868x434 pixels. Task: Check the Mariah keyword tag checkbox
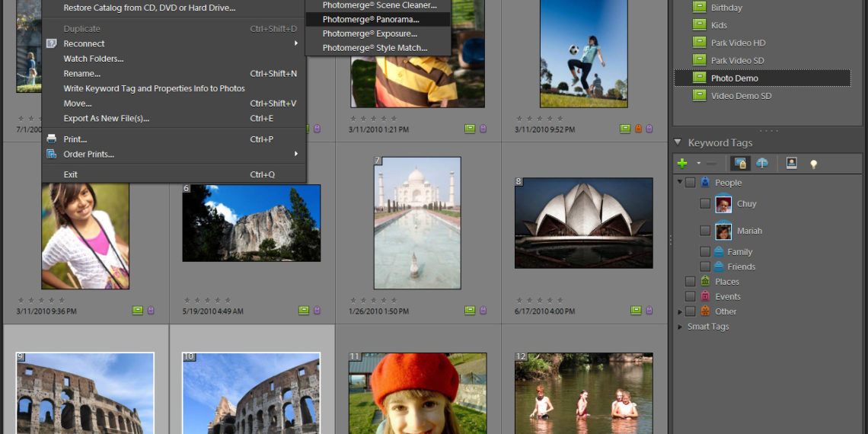pyautogui.click(x=705, y=230)
